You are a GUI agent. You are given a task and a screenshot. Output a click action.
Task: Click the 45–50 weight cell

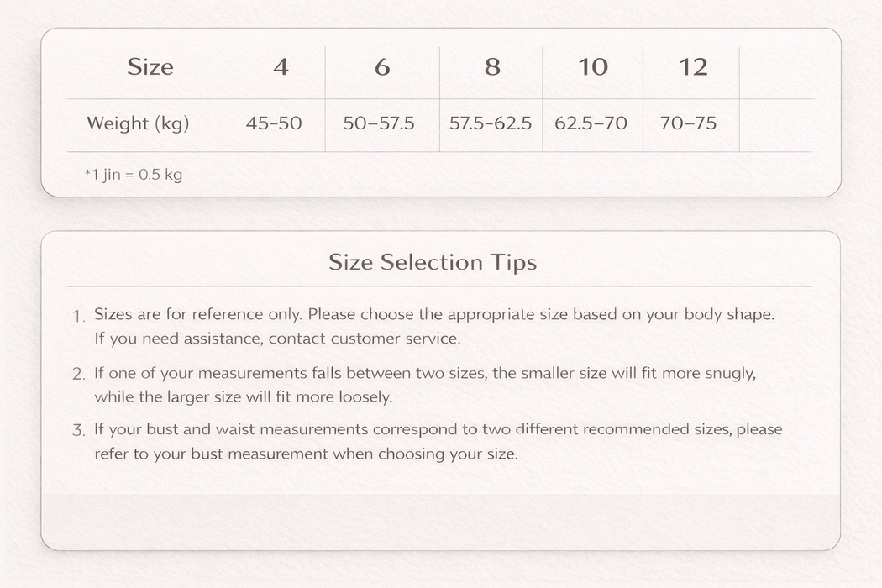coord(274,123)
